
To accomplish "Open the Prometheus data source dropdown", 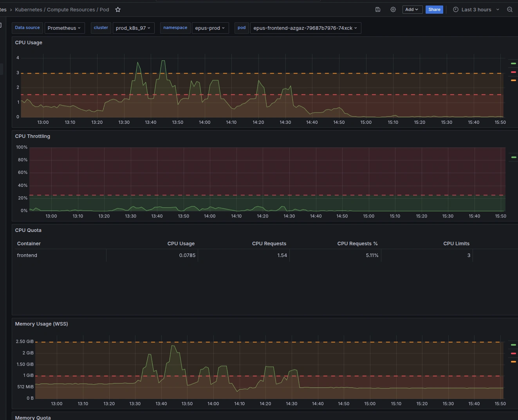I will (64, 28).
